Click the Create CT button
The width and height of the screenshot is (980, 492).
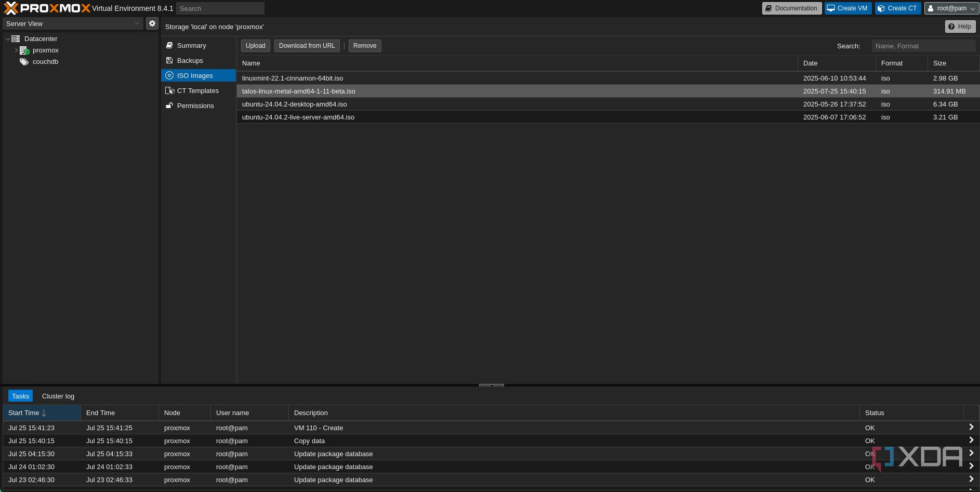pyautogui.click(x=897, y=8)
